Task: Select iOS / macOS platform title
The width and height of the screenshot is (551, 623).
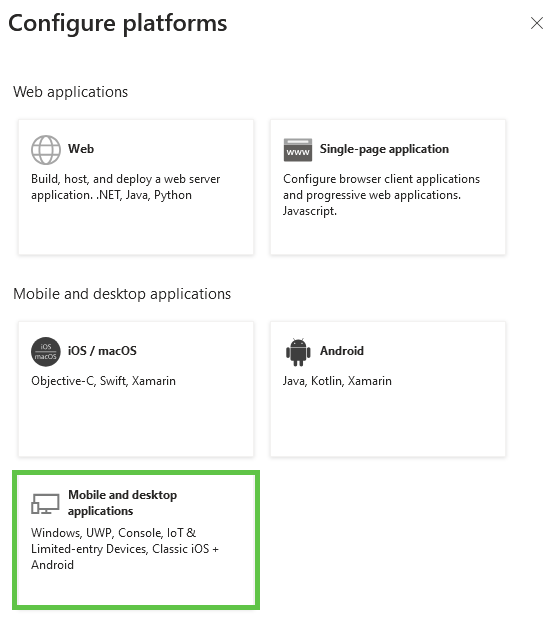Action: [x=102, y=350]
